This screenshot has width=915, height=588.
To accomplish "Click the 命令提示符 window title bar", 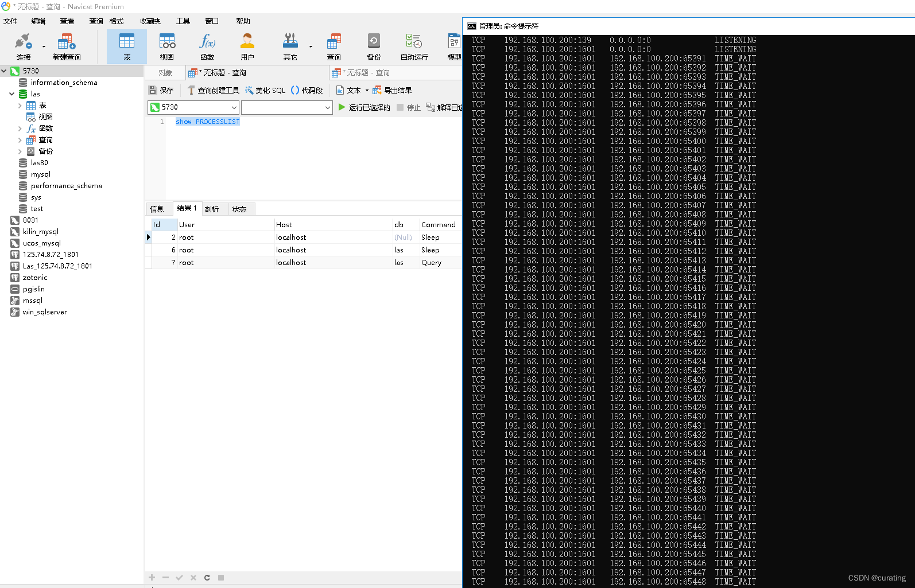I will pyautogui.click(x=689, y=26).
